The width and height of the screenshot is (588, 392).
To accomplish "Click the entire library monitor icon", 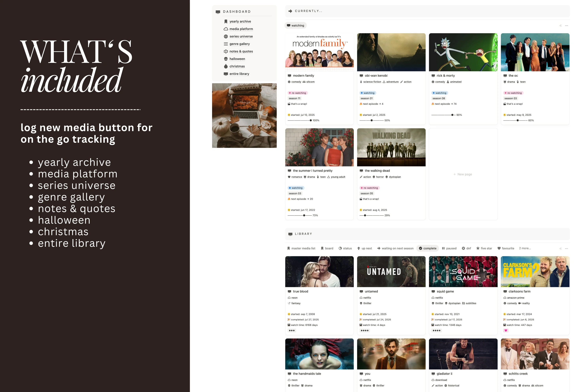I will [x=226, y=74].
